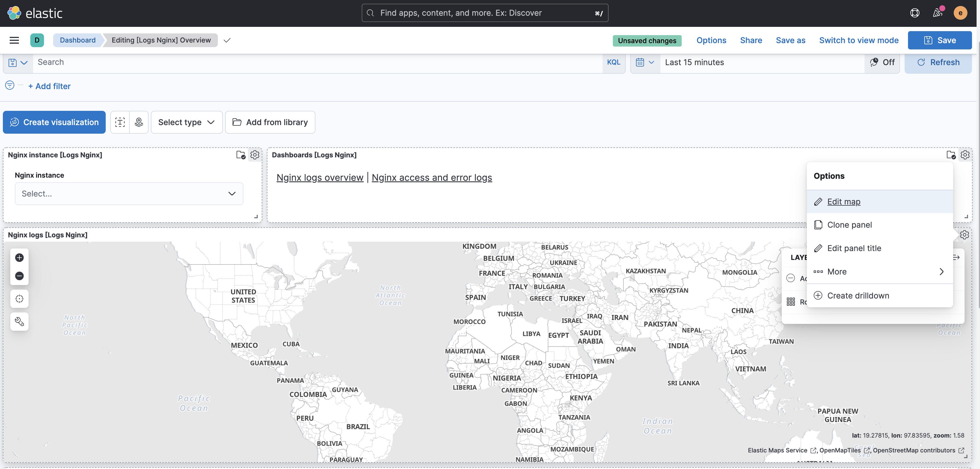
Task: Open the map tools wrench icon
Action: pyautogui.click(x=19, y=321)
